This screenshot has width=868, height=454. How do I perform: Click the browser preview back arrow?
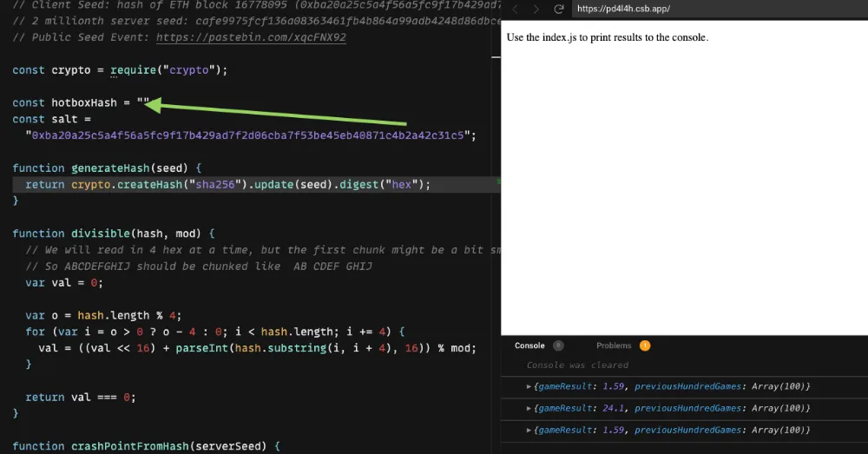515,9
